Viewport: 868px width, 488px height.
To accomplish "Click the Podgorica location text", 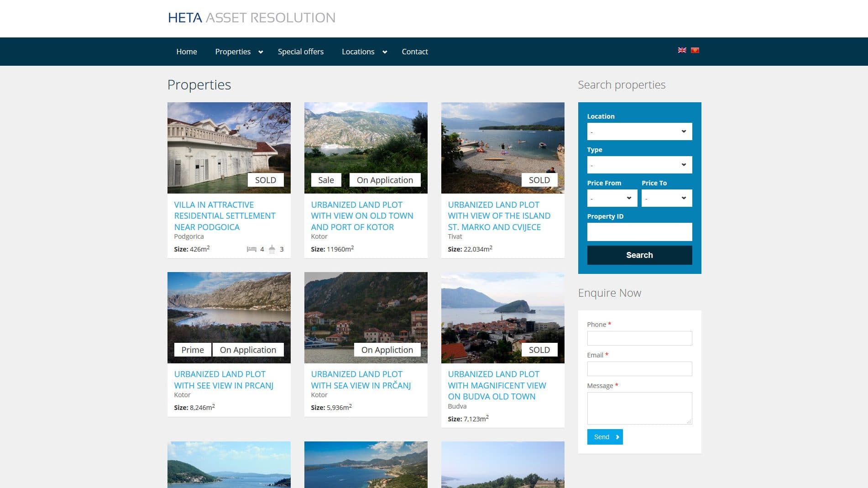I will point(189,236).
